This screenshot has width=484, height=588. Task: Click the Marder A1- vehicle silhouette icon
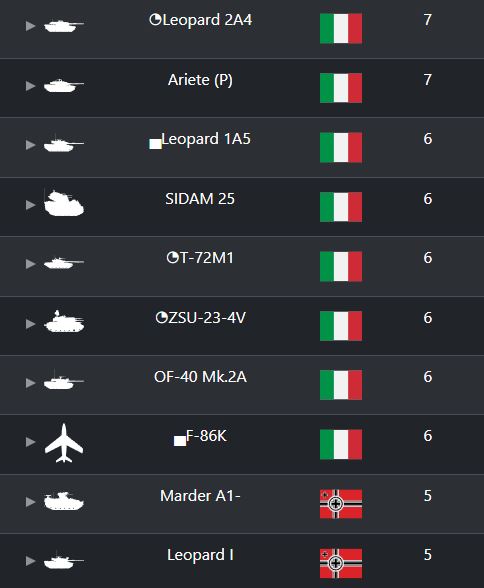(64, 501)
